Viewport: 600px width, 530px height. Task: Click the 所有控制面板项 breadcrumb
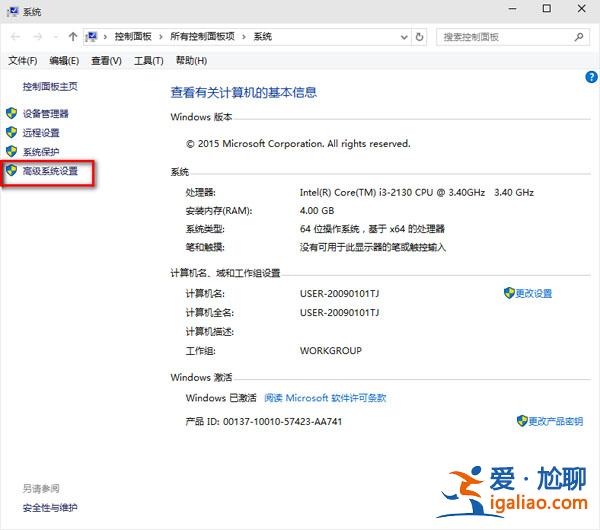202,37
